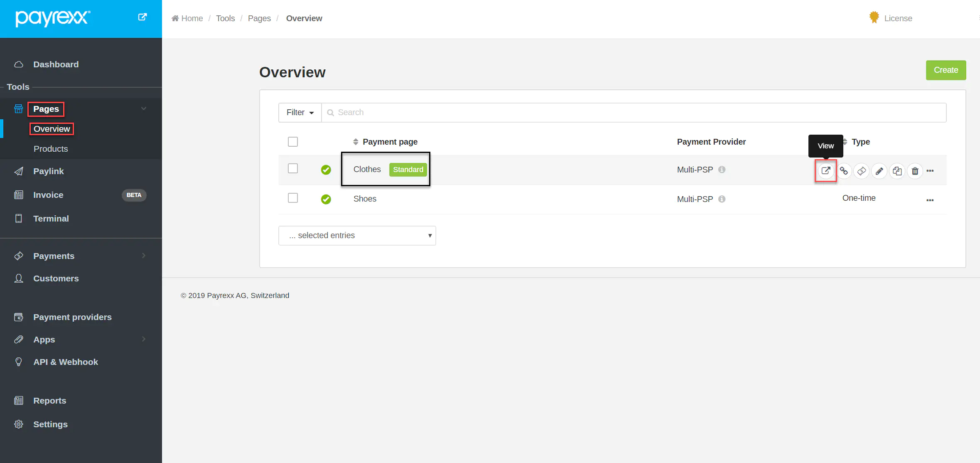Open more options for Shoes row
This screenshot has width=980, height=463.
tap(930, 200)
